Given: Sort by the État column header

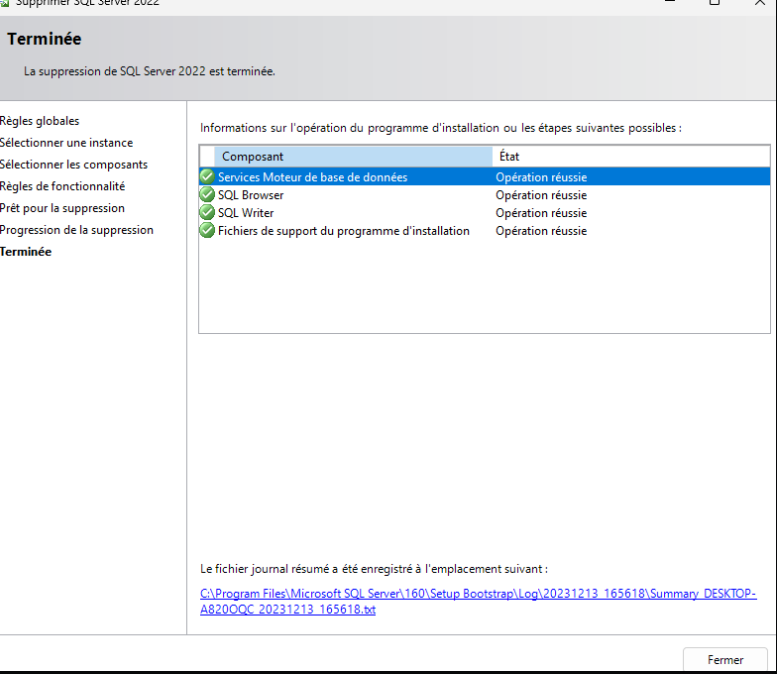Looking at the screenshot, I should [631, 157].
